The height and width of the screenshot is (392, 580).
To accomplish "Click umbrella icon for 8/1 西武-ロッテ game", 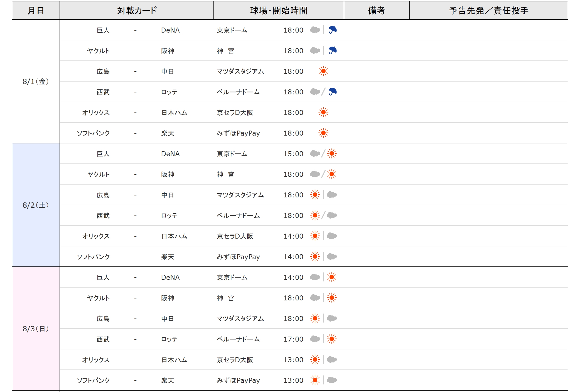I will click(x=333, y=92).
